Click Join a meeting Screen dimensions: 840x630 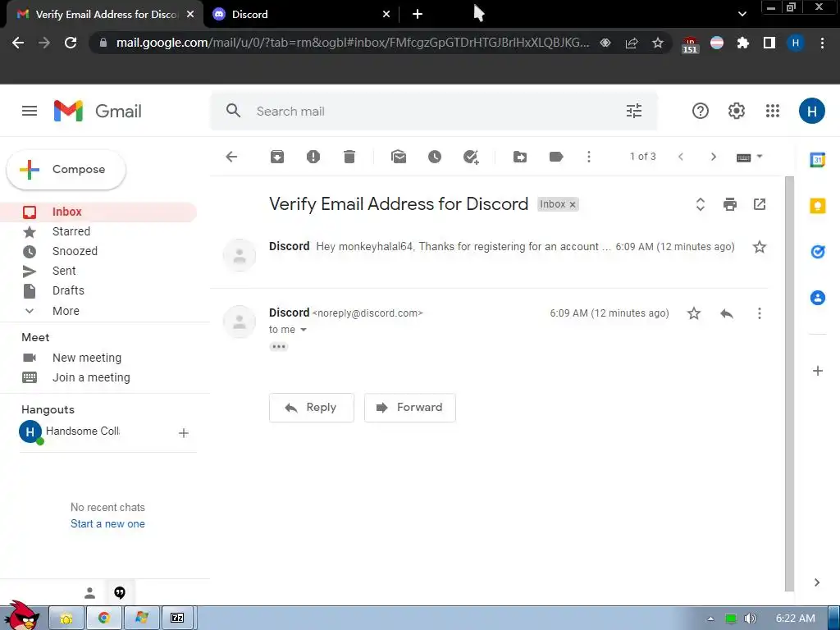coord(91,377)
